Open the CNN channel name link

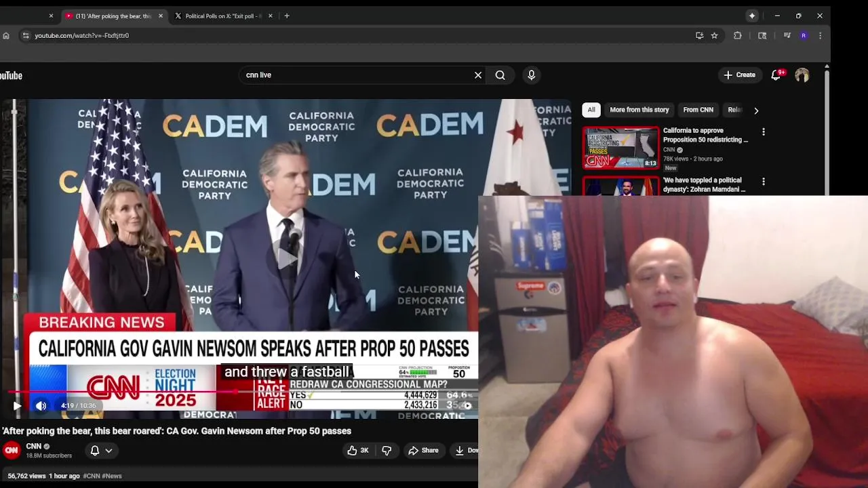pyautogui.click(x=34, y=446)
